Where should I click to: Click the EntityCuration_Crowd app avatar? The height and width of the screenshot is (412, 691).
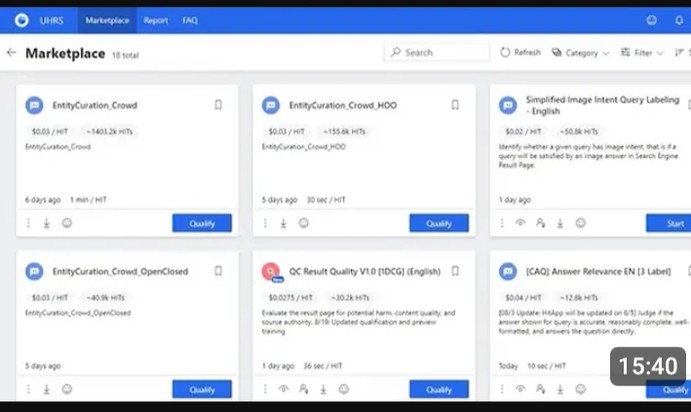click(x=34, y=105)
